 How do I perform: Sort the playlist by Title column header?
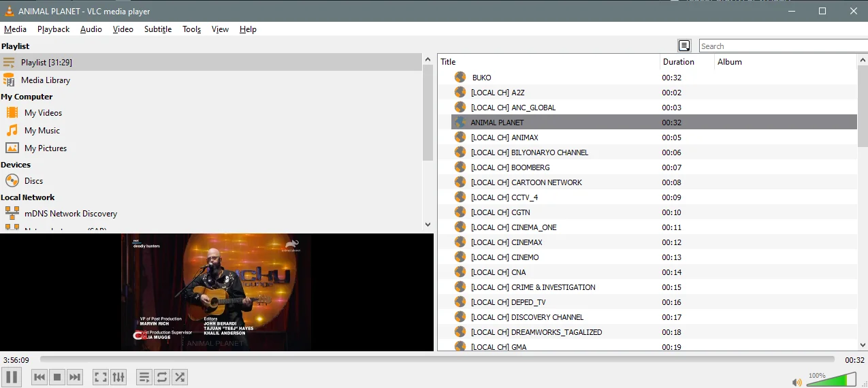coord(549,62)
